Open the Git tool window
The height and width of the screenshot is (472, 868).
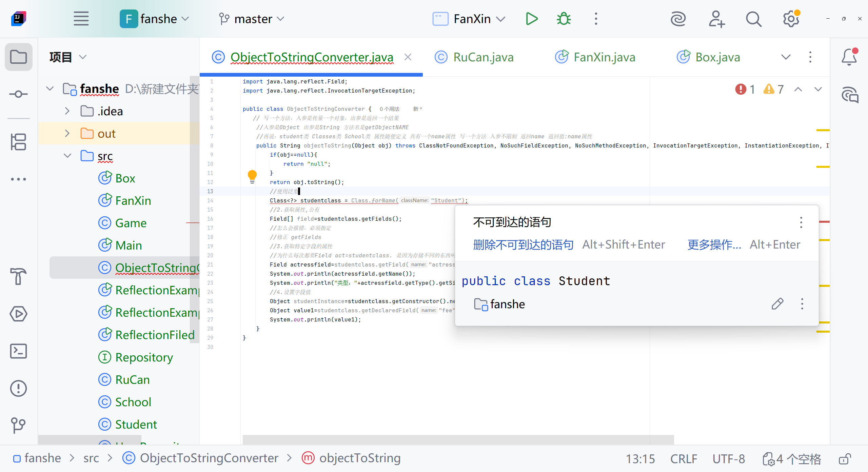pyautogui.click(x=18, y=425)
